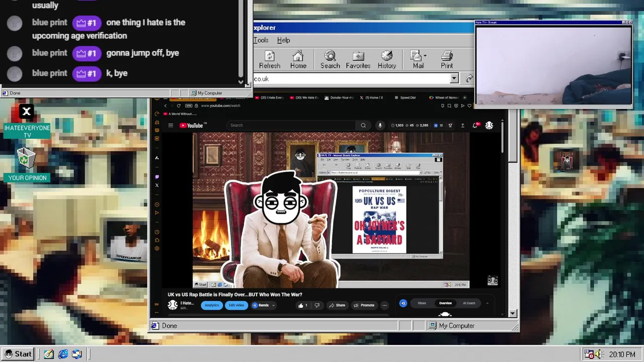Open YouTube notifications bell
644x362 pixels.
(475, 125)
